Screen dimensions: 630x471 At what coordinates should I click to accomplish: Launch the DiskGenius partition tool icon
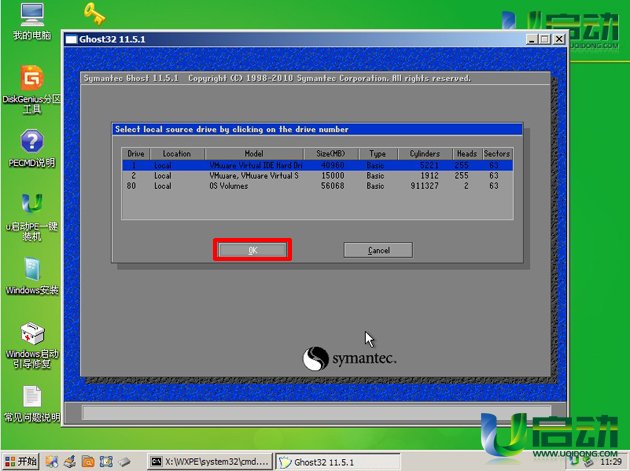click(31, 79)
